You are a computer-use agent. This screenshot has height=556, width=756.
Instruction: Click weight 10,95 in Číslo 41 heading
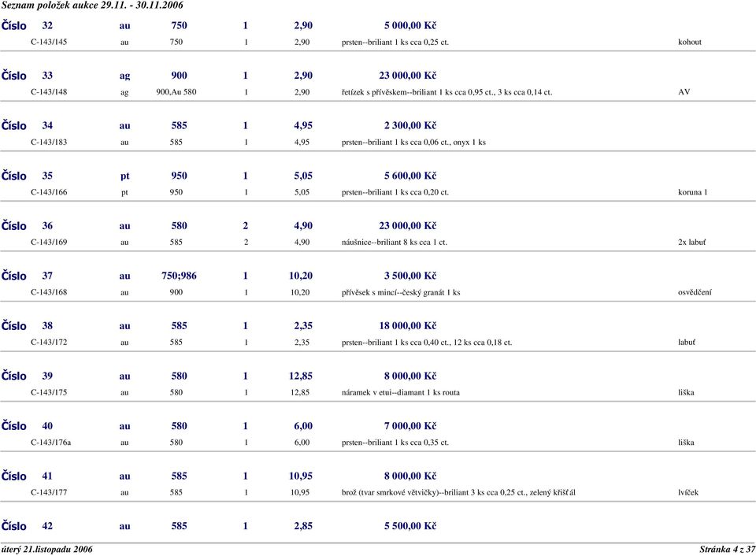300,476
